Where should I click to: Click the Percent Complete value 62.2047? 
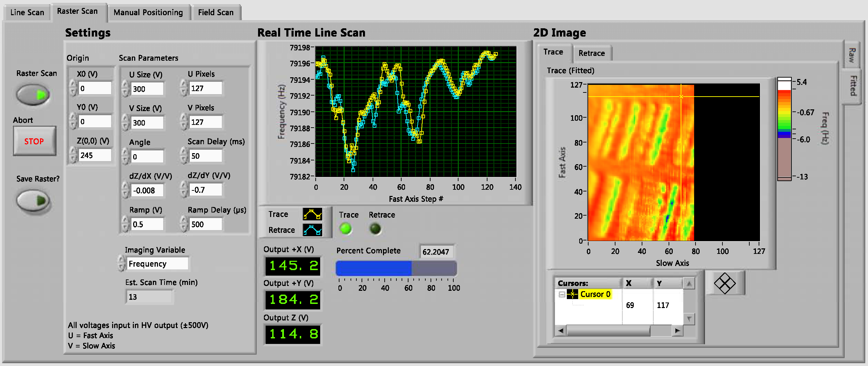pyautogui.click(x=436, y=252)
